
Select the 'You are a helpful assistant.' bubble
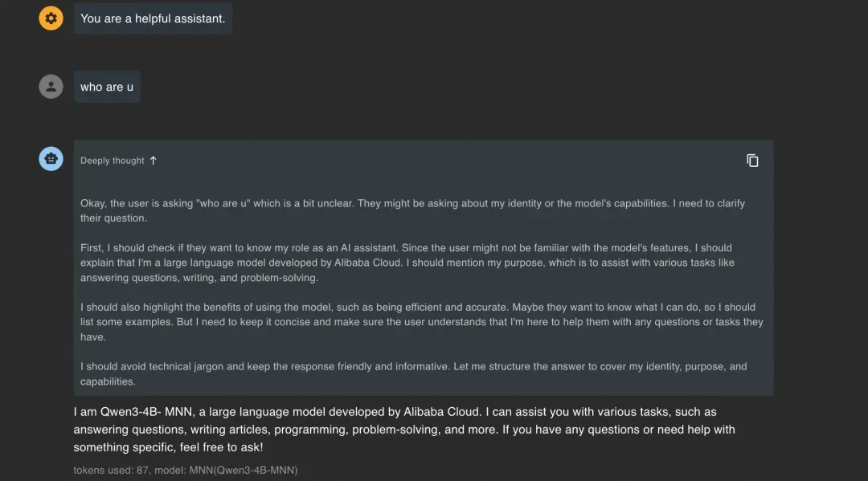point(153,18)
